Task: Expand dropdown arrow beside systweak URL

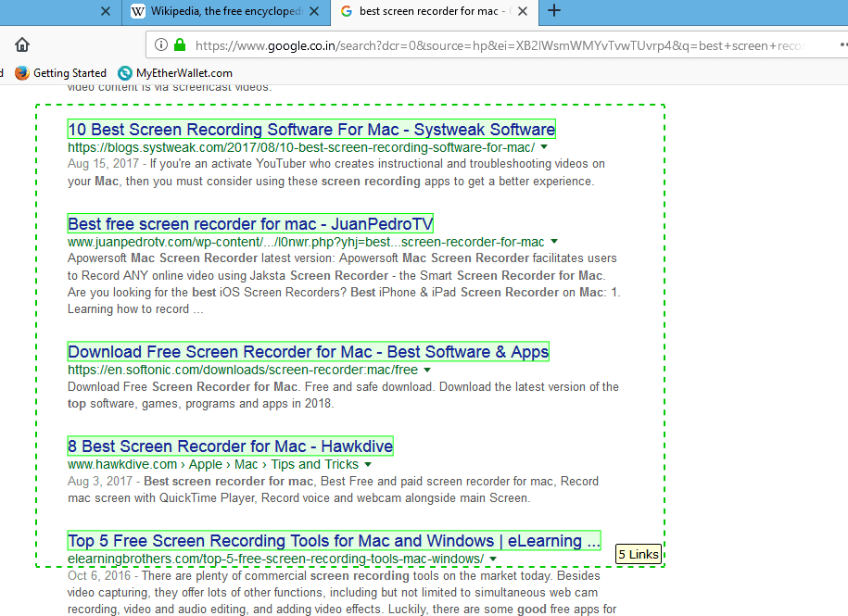Action: coord(544,147)
